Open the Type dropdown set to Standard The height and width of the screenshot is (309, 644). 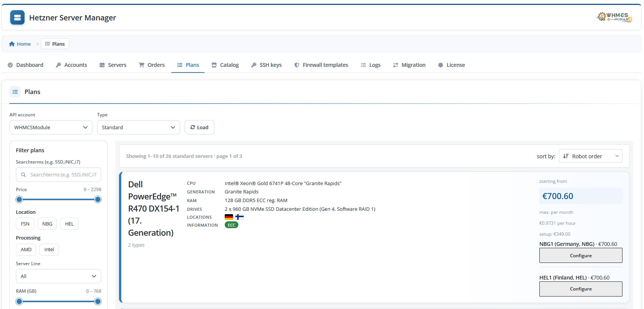(x=139, y=127)
